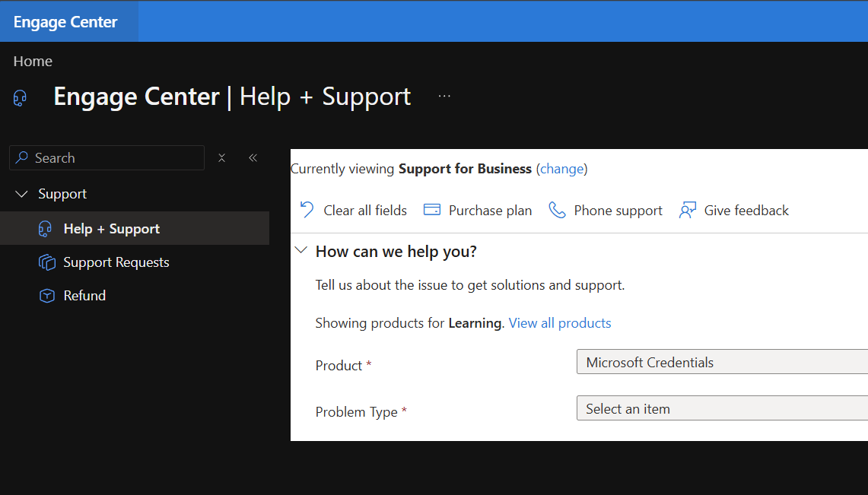
Task: Click the Give feedback person icon
Action: (688, 210)
